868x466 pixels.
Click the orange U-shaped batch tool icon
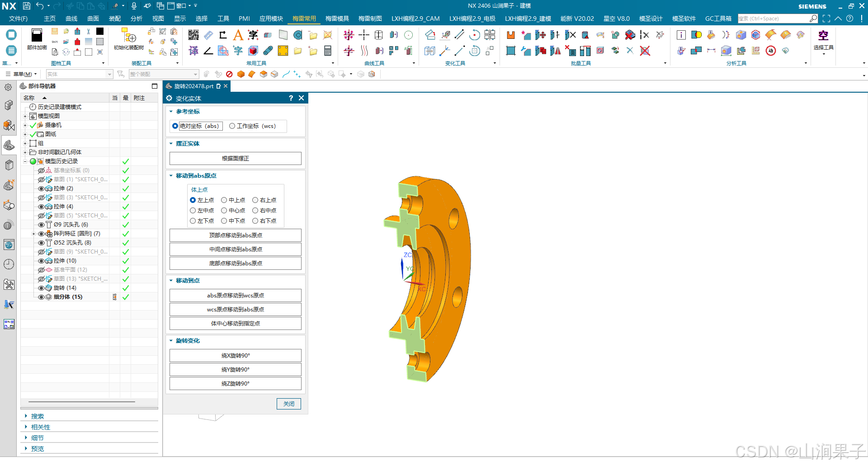pyautogui.click(x=511, y=35)
